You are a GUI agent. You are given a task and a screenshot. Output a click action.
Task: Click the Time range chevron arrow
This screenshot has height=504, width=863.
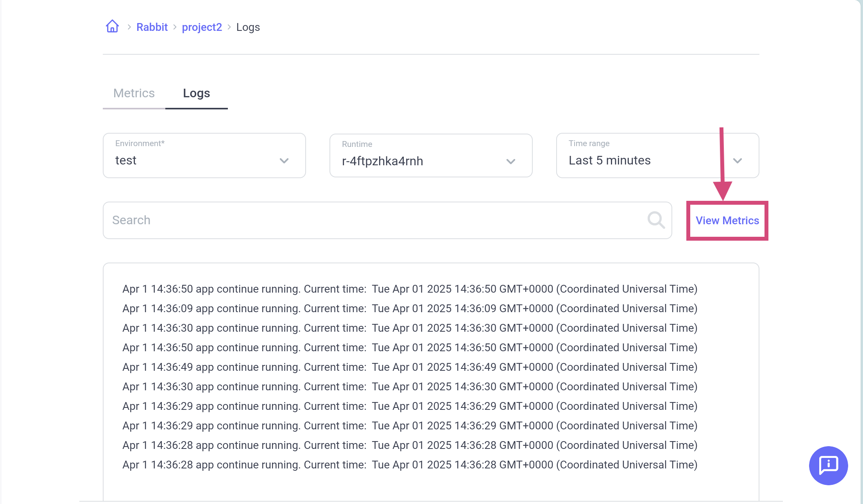click(738, 161)
